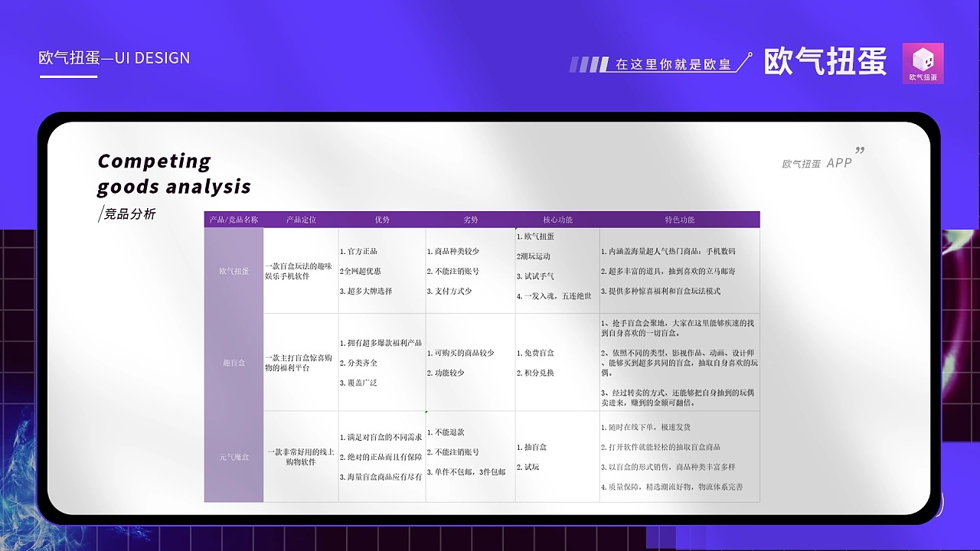Image resolution: width=980 pixels, height=551 pixels.
Task: Click the advantage '1.拥有超多爆款福利产品'
Action: 381,343
